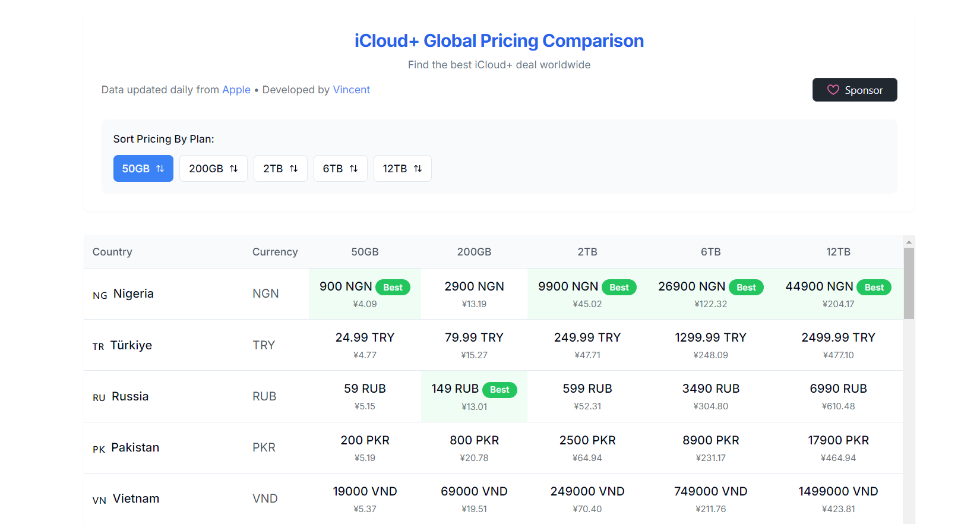Click the 19000 VND price cell
Screen dimensions: 980x524
pyautogui.click(x=365, y=499)
